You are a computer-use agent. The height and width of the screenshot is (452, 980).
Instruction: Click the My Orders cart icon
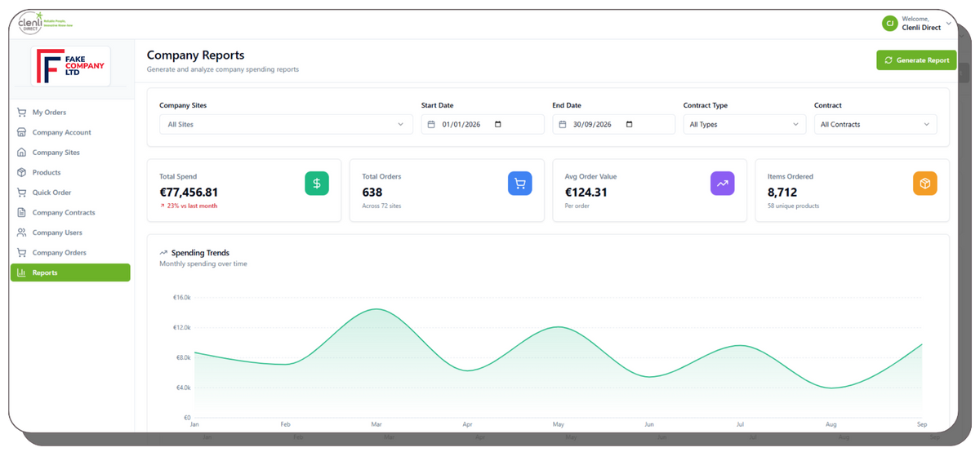[22, 113]
